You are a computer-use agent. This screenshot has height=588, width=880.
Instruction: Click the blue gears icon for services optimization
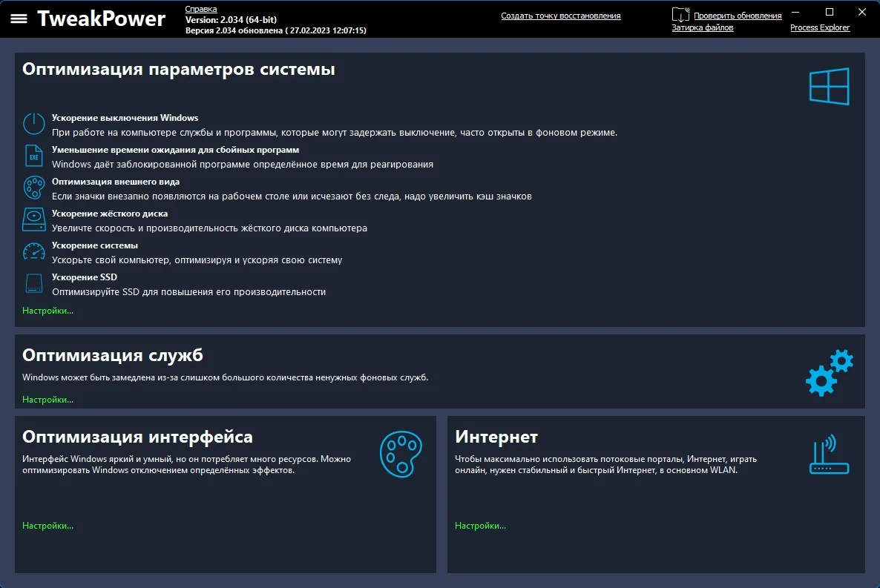(x=830, y=372)
